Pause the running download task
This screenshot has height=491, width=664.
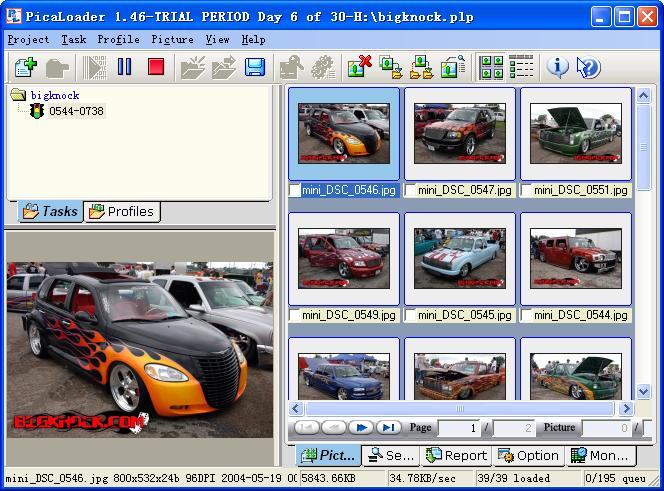tap(125, 68)
